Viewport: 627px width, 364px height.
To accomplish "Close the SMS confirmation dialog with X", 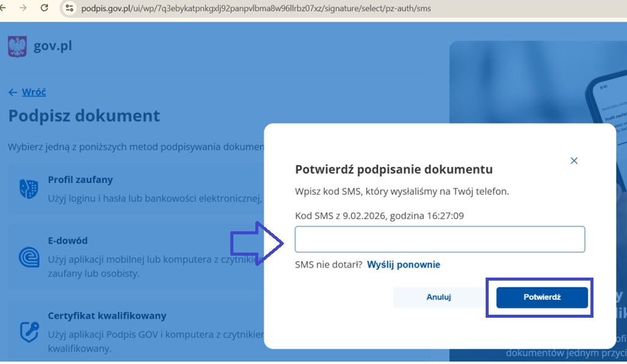I will (x=573, y=161).
